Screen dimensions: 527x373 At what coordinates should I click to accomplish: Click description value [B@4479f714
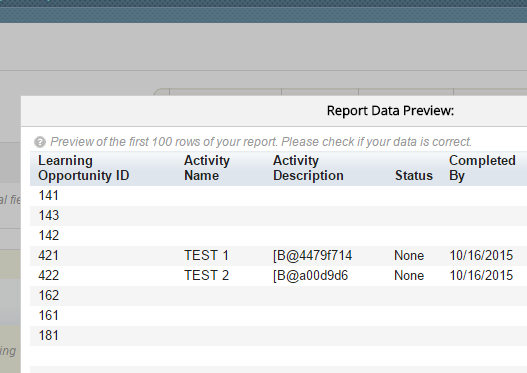point(312,256)
